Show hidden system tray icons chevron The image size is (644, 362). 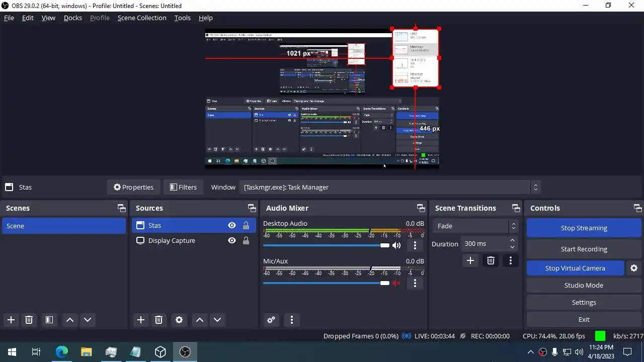[530, 352]
